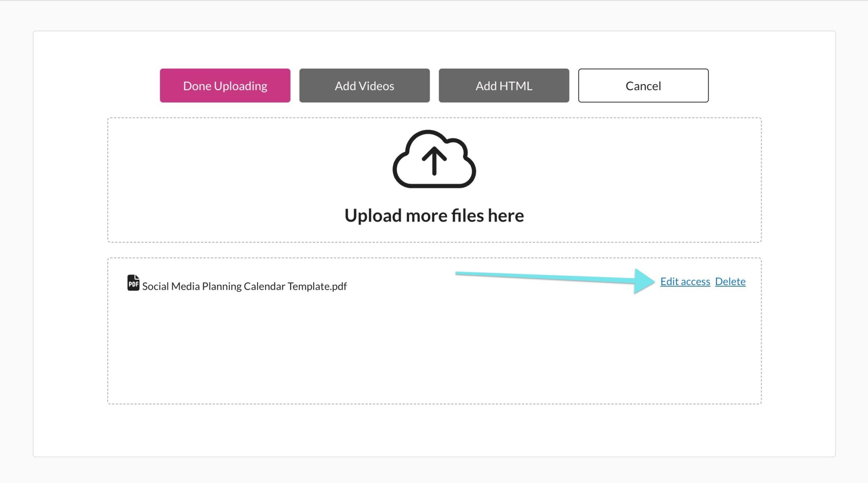Select Social Media Planning Calendar Template.pdf filename

click(x=245, y=286)
